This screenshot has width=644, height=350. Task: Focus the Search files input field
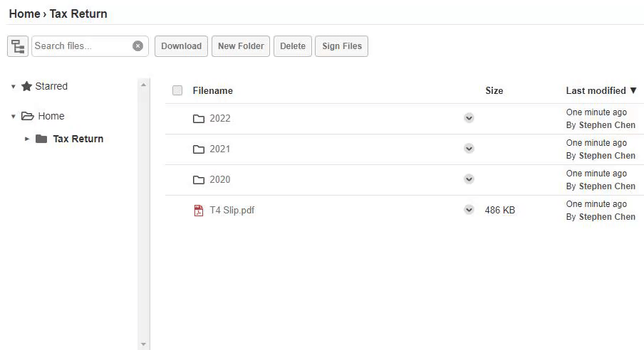click(x=82, y=46)
